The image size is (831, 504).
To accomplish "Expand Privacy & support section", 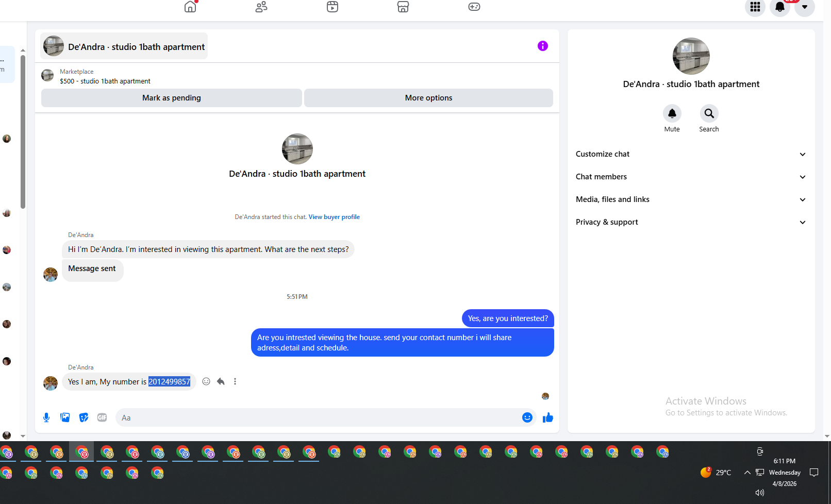I will click(691, 222).
